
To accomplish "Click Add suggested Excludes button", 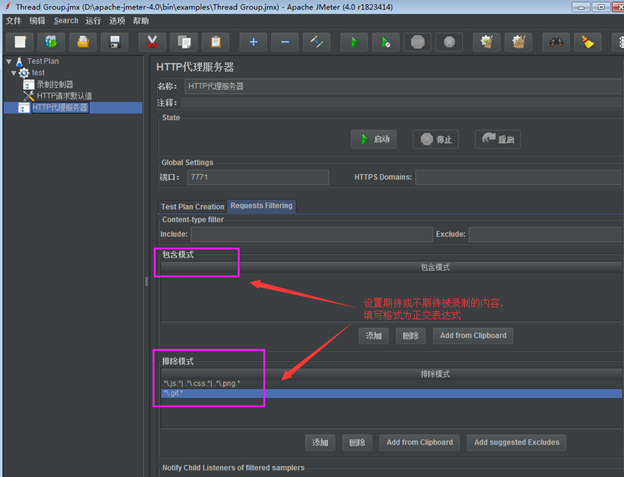I will click(517, 442).
